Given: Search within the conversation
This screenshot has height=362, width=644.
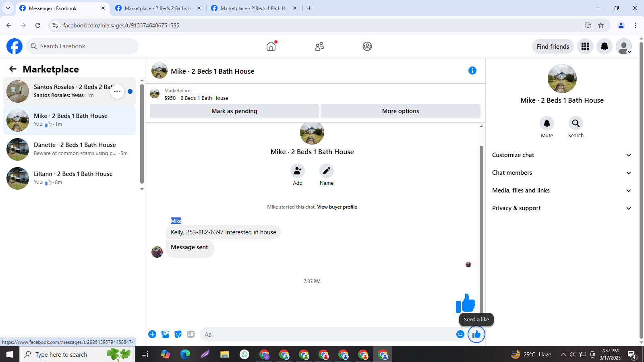Looking at the screenshot, I should [576, 123].
